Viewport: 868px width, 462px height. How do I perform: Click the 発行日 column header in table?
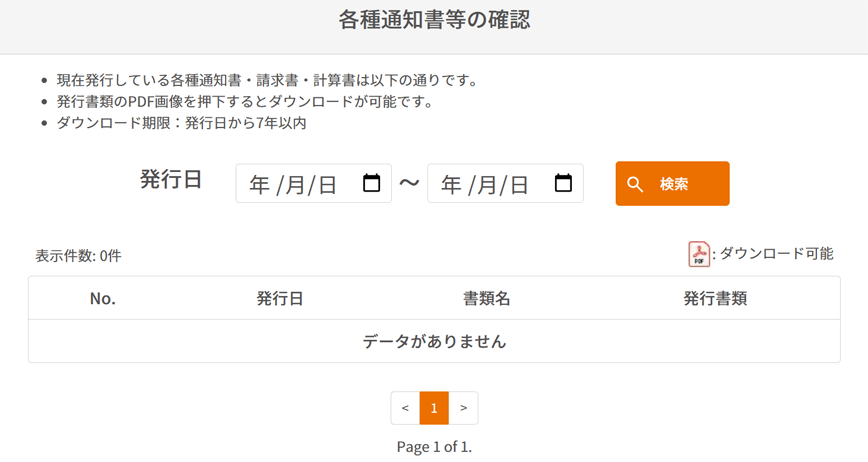280,298
